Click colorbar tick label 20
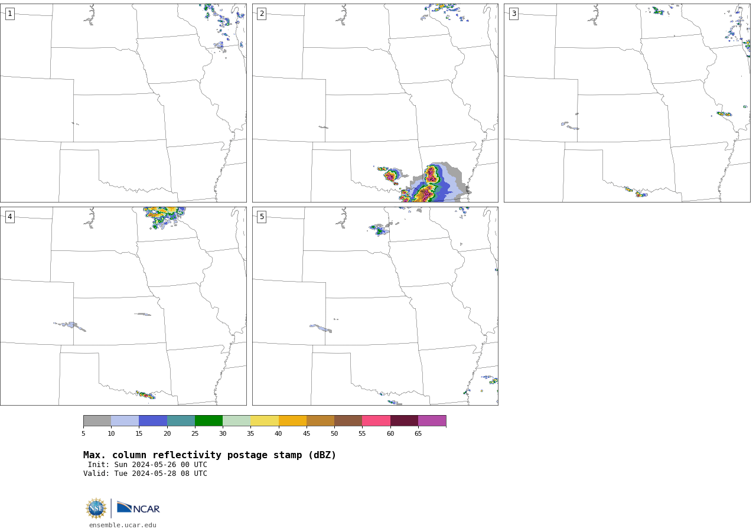This screenshot has height=532, width=756. tap(167, 434)
